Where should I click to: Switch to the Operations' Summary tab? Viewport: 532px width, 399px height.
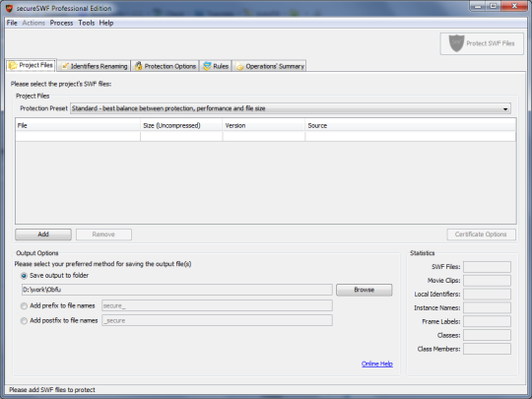[x=270, y=66]
